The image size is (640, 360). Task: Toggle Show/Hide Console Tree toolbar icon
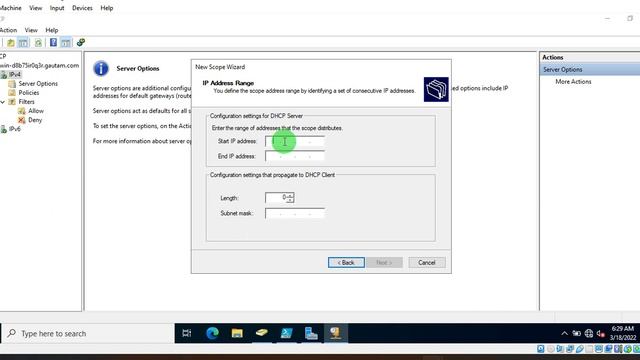(x=23, y=42)
